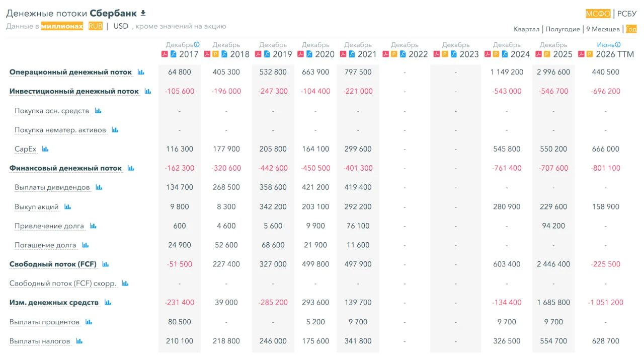Open the orange presentation icon for 2018
The image size is (644, 356).
(x=215, y=54)
